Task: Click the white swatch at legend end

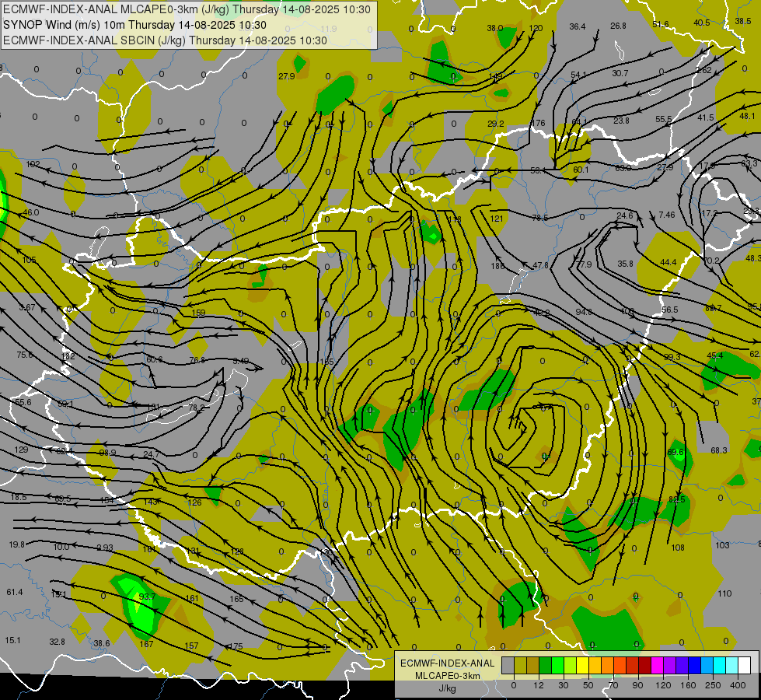Action: (745, 665)
